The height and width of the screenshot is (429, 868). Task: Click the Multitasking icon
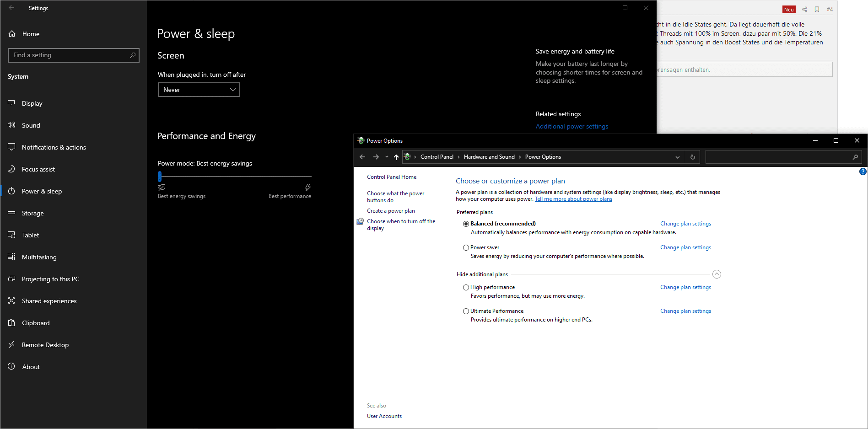(11, 257)
